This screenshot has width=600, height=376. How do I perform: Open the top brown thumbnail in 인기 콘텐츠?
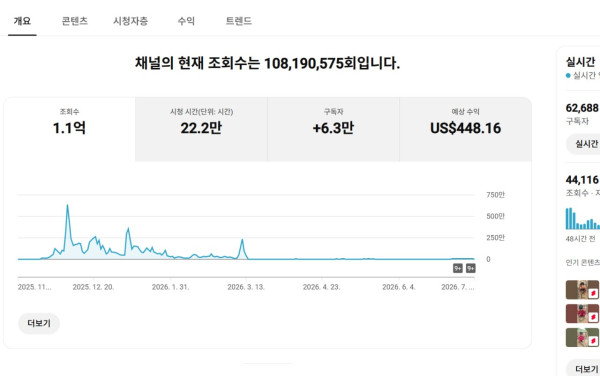pyautogui.click(x=582, y=290)
